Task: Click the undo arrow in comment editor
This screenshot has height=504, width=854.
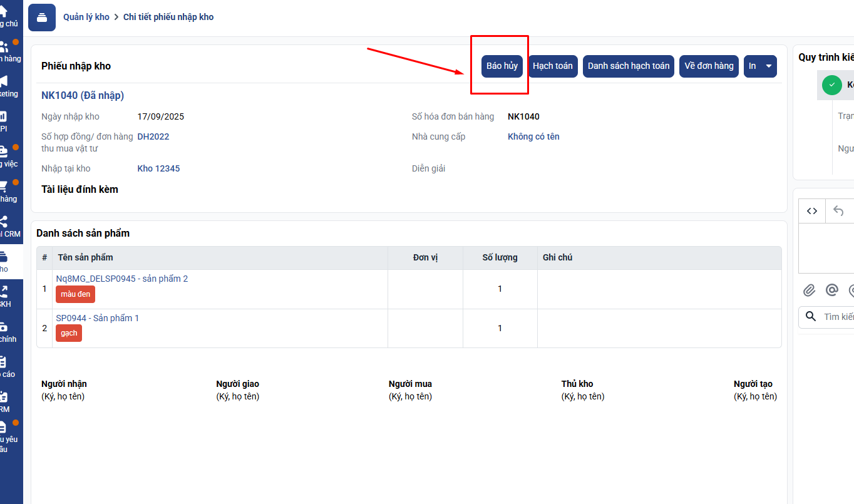Action: point(839,211)
